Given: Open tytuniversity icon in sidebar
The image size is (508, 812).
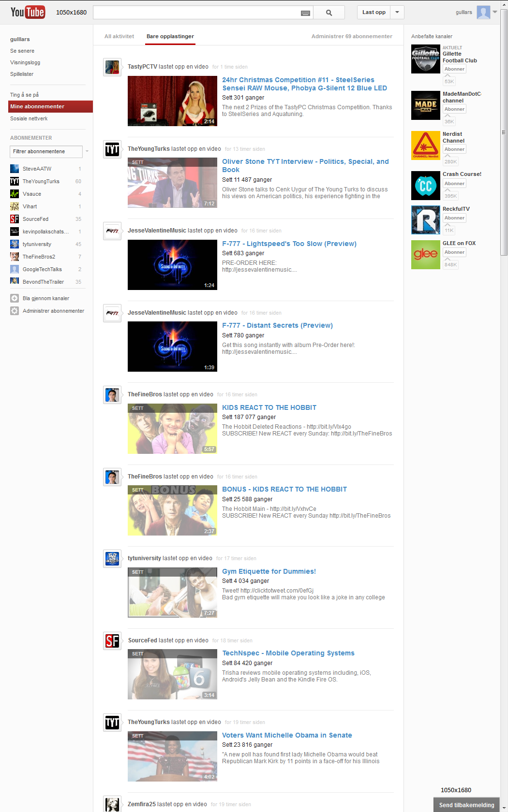Looking at the screenshot, I should pos(15,244).
